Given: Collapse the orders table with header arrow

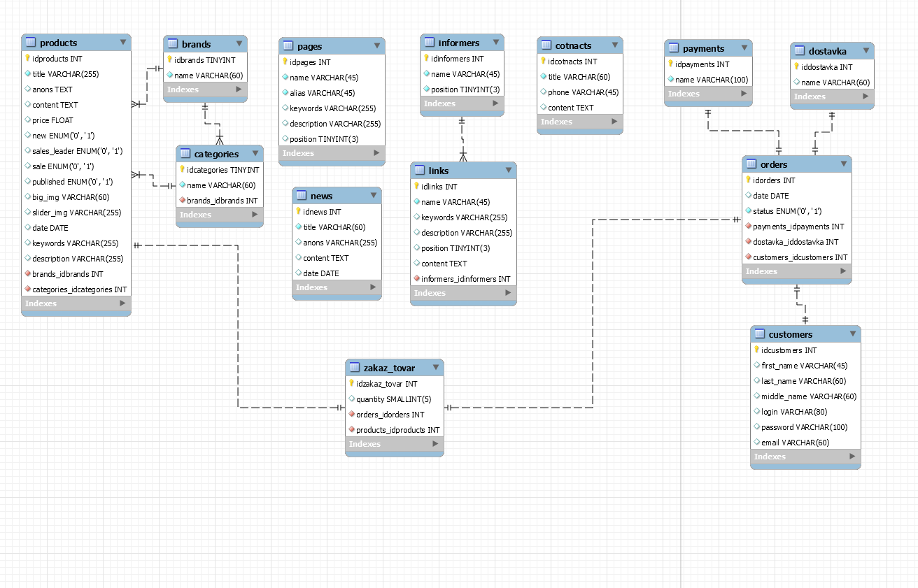Looking at the screenshot, I should 844,164.
